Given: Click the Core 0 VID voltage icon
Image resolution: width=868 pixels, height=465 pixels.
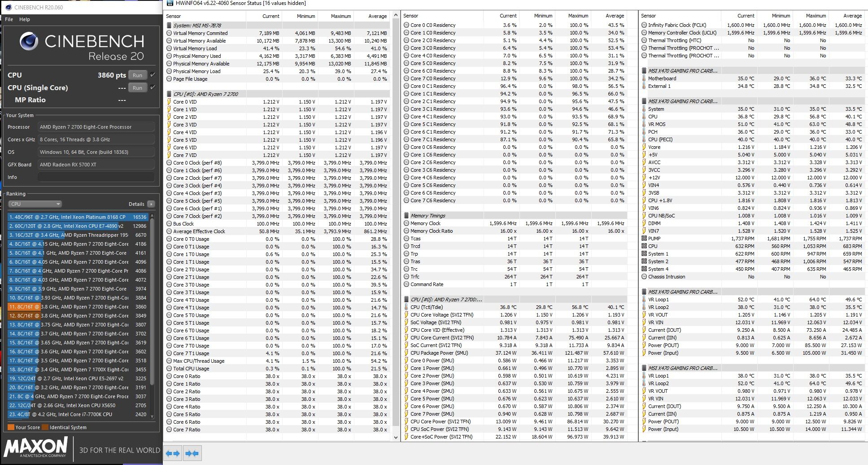Looking at the screenshot, I should click(169, 102).
